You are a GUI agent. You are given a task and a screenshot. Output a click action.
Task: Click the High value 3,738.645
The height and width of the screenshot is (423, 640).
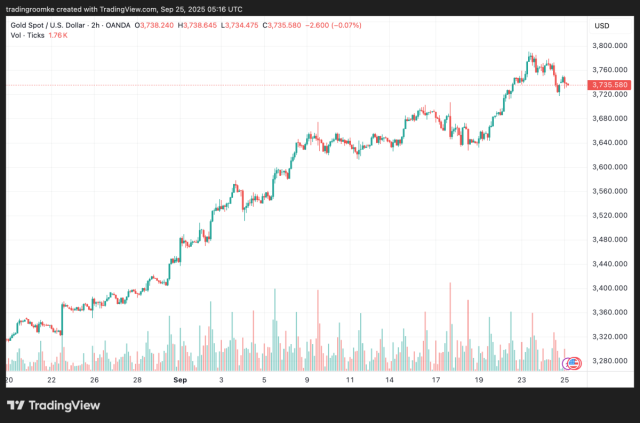[x=200, y=25]
